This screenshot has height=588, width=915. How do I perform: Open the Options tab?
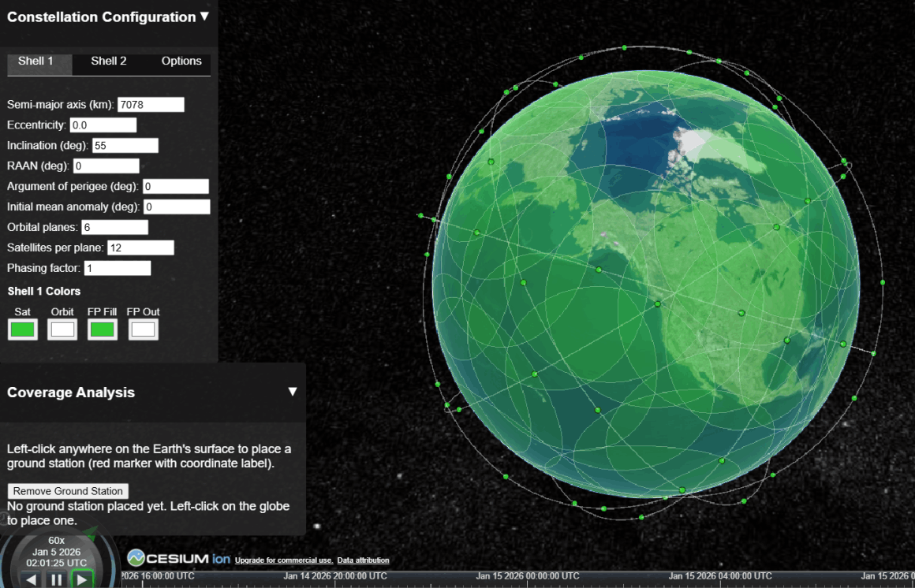tap(181, 61)
